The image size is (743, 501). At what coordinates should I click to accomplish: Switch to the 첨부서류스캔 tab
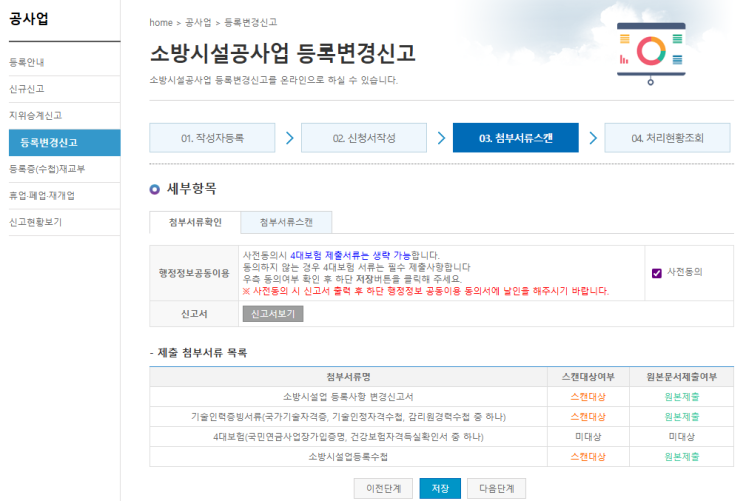click(286, 222)
